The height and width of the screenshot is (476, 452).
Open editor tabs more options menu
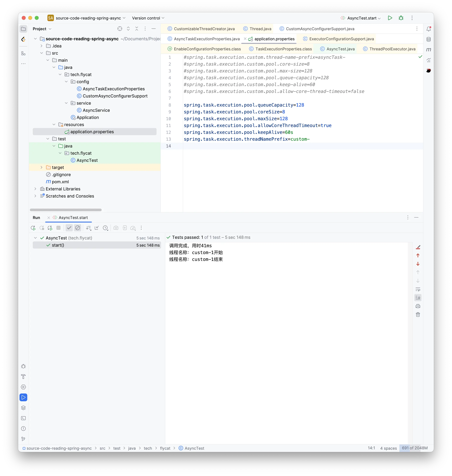417,29
